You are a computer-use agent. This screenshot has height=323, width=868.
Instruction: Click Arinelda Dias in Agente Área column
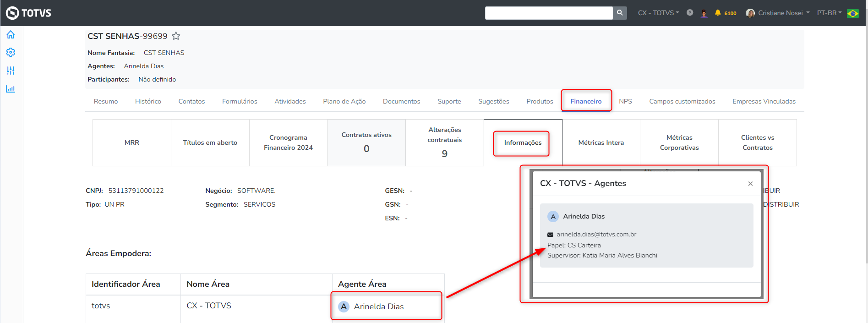(378, 307)
